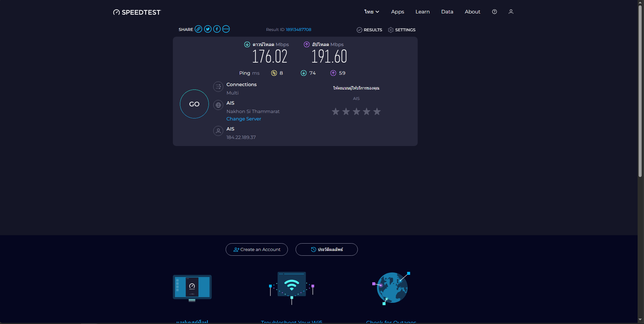644x324 pixels.
Task: Click the Connections mode icon
Action: pos(218,87)
